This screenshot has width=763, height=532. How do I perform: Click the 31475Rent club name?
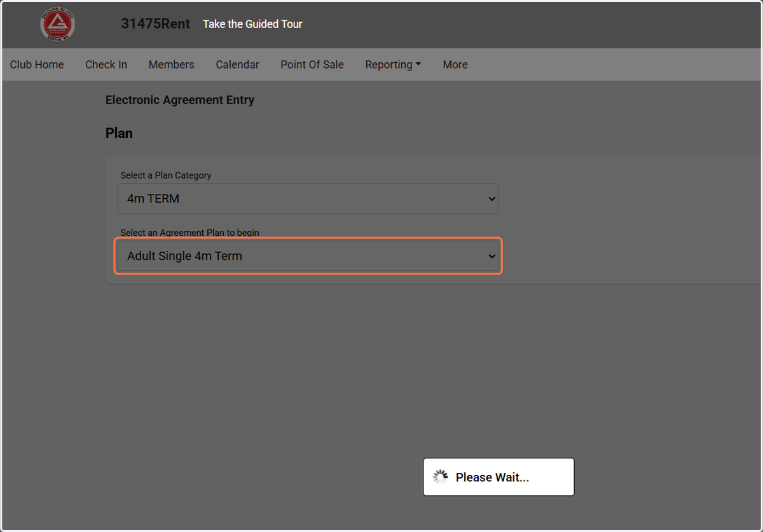pyautogui.click(x=156, y=24)
